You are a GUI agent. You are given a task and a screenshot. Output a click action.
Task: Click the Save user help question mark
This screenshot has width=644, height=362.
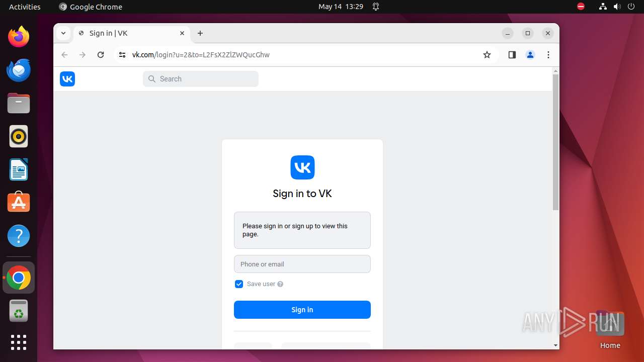pyautogui.click(x=280, y=284)
